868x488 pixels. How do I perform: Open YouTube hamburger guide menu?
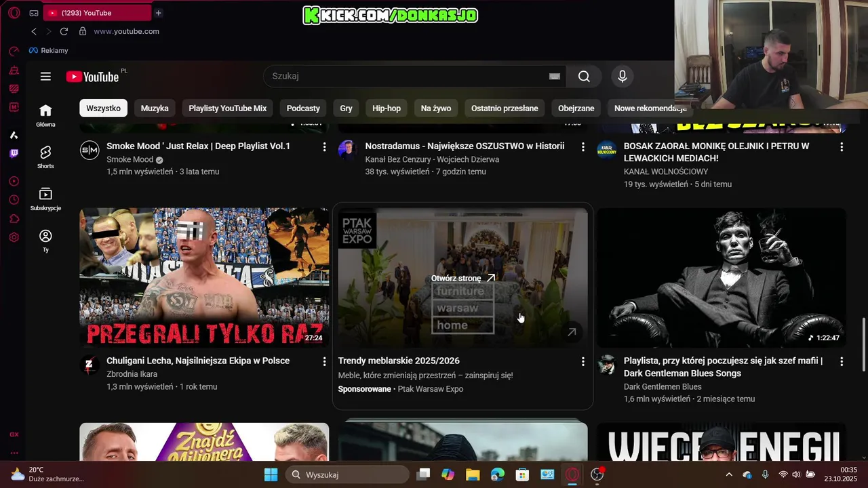45,77
